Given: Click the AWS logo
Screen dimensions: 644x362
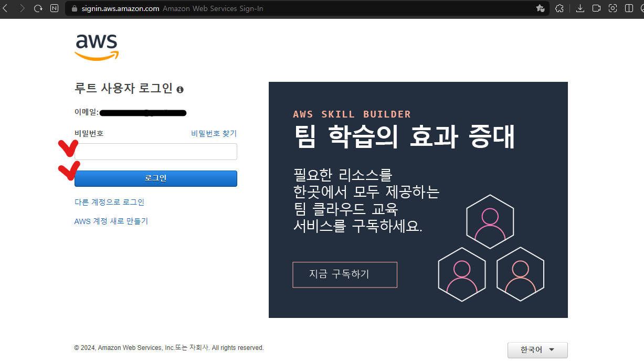Looking at the screenshot, I should point(97,48).
